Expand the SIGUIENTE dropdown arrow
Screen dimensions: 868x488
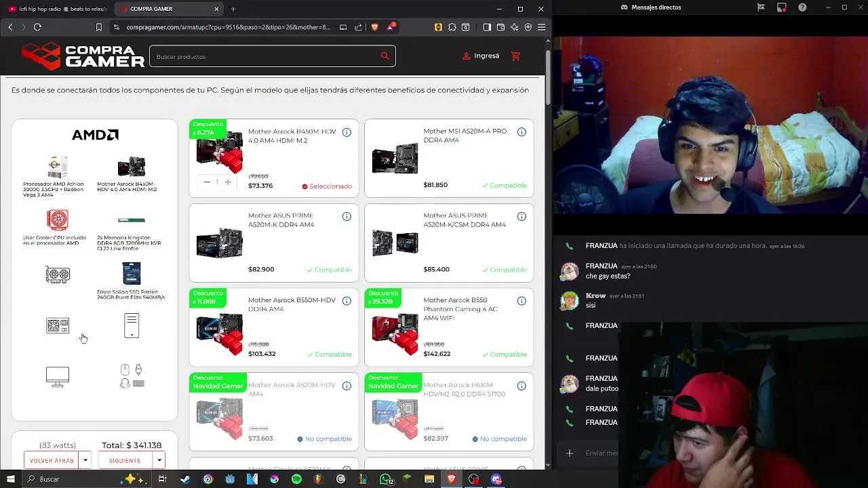point(159,460)
